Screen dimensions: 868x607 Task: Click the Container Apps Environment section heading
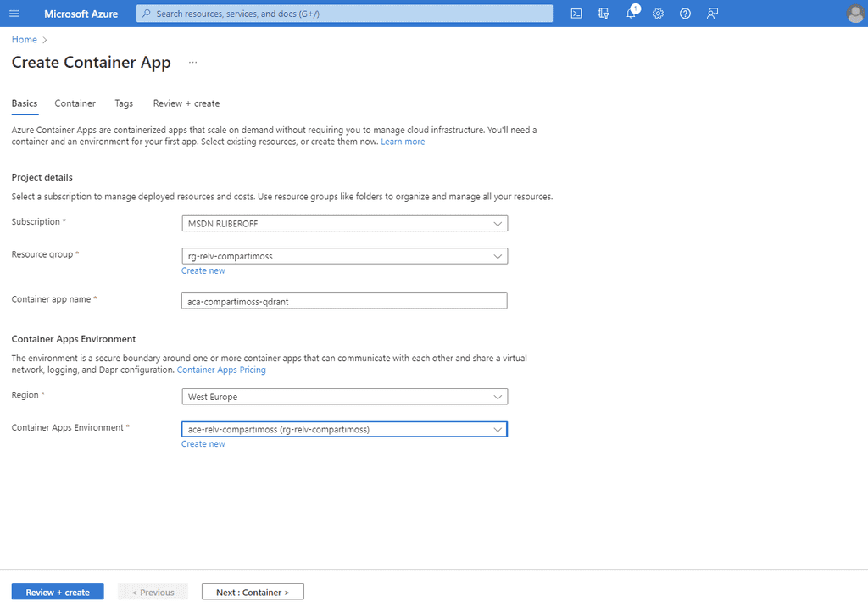pyautogui.click(x=74, y=339)
